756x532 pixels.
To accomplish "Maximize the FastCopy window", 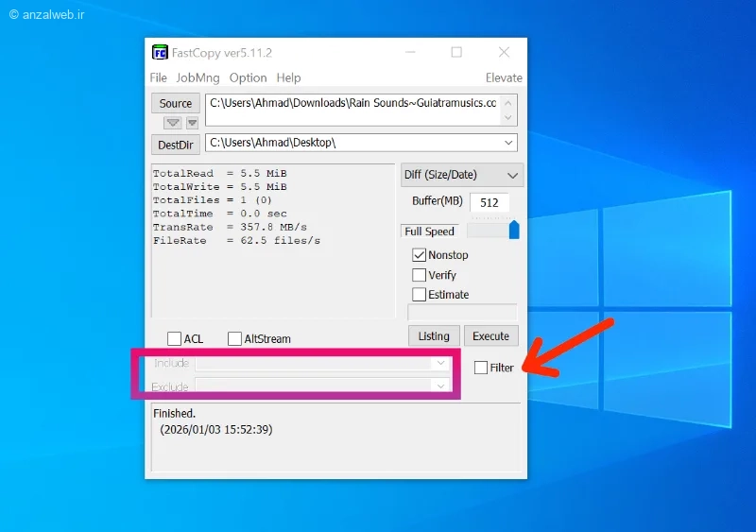I will [456, 52].
